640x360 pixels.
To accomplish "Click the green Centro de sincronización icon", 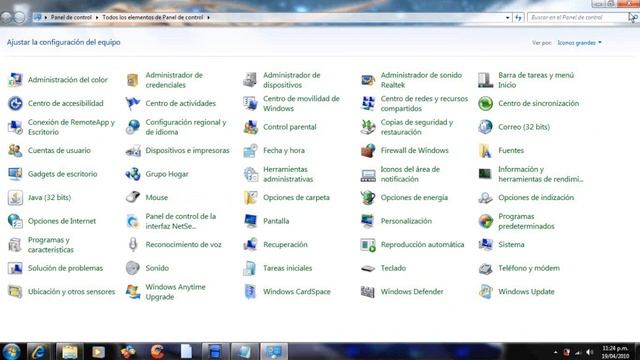I will (486, 103).
